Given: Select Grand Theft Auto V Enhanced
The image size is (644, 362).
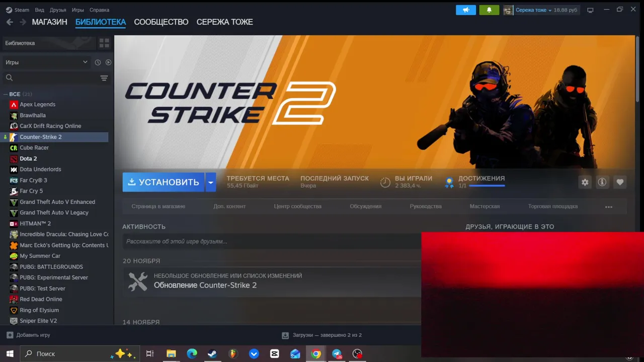Looking at the screenshot, I should 57,202.
